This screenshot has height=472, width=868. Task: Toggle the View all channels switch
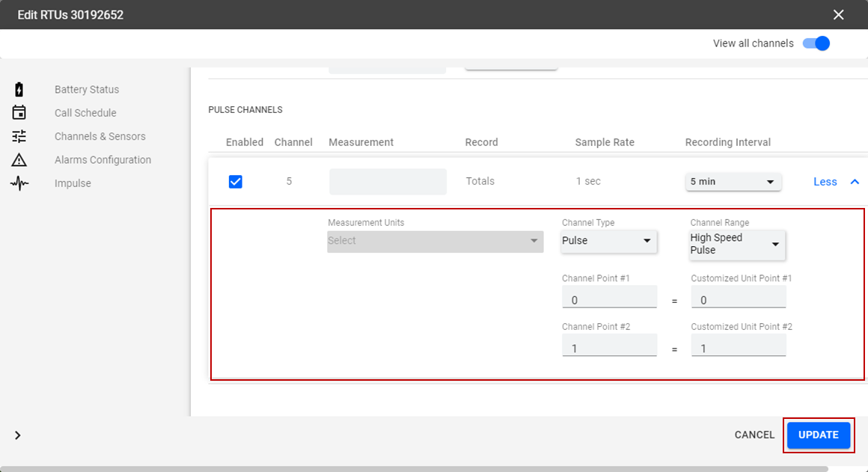coord(816,43)
